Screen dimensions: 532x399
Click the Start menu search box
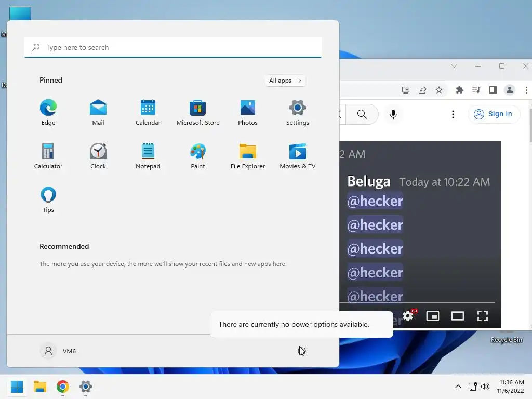click(173, 47)
